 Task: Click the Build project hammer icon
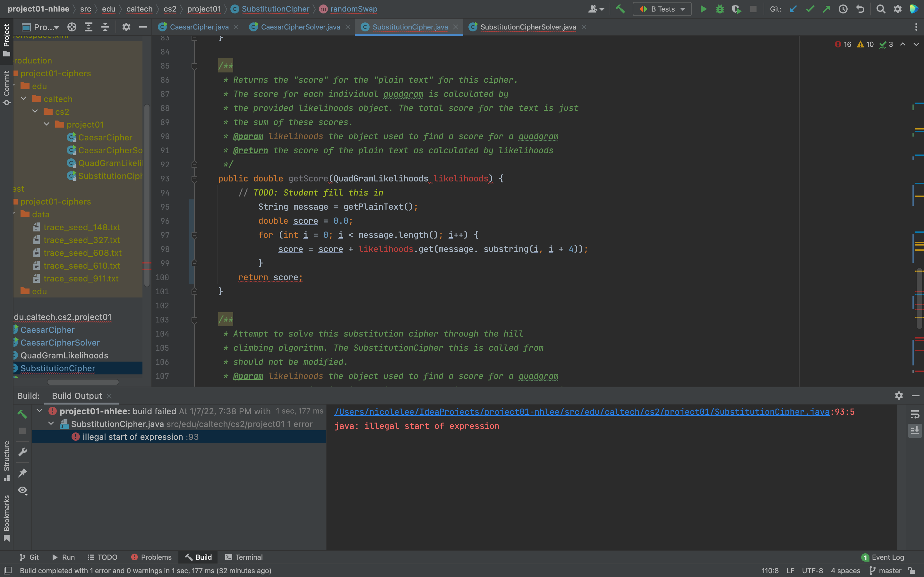(620, 9)
